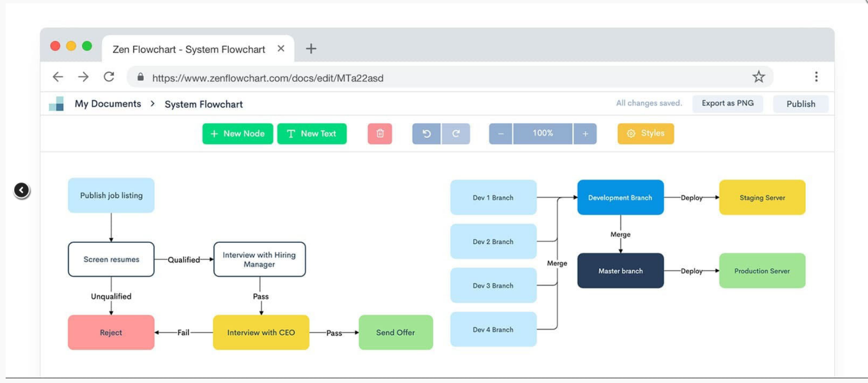The height and width of the screenshot is (383, 868).
Task: Open the Styles settings button
Action: tap(645, 134)
